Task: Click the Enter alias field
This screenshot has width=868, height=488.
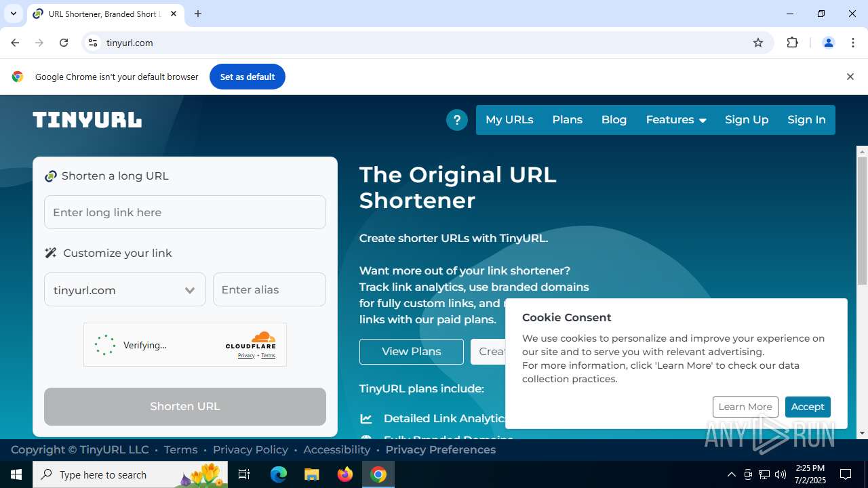Action: (x=269, y=290)
